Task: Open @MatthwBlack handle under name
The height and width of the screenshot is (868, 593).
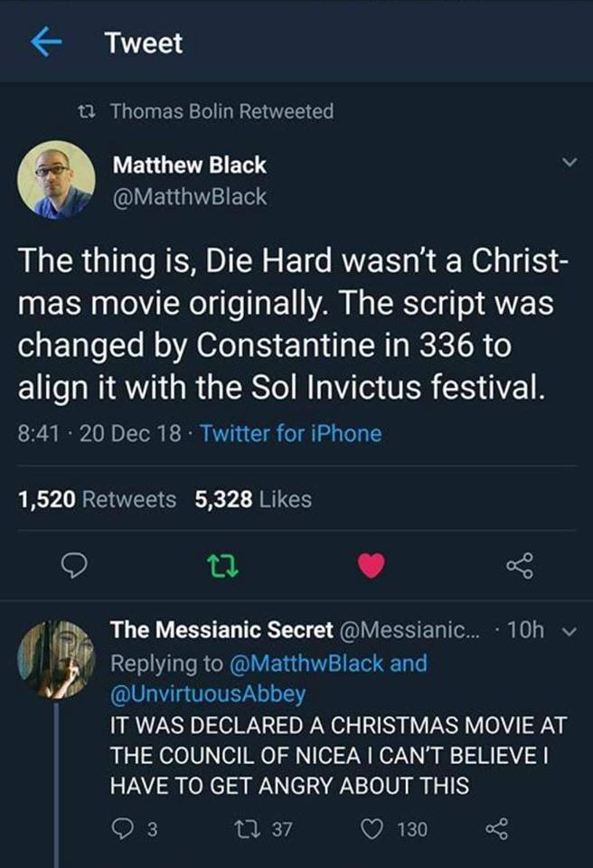Action: [189, 196]
